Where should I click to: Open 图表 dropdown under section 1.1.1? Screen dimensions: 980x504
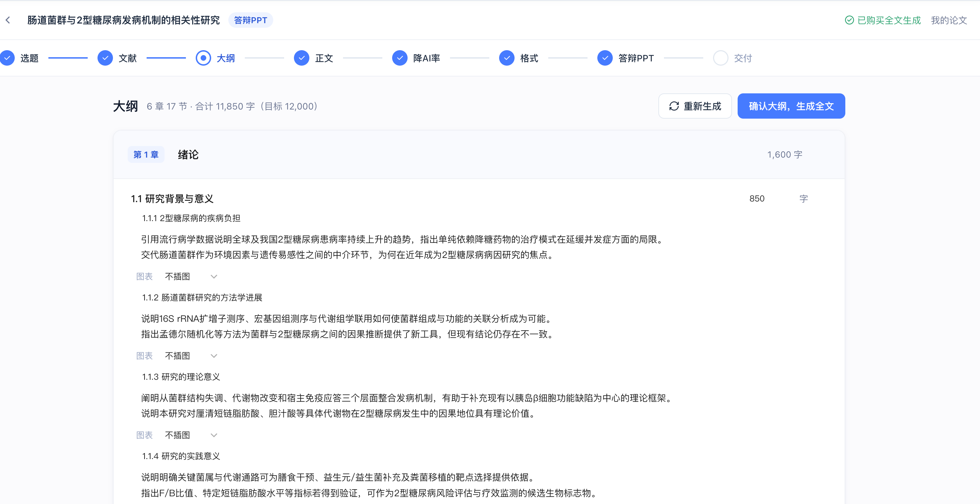(x=191, y=276)
